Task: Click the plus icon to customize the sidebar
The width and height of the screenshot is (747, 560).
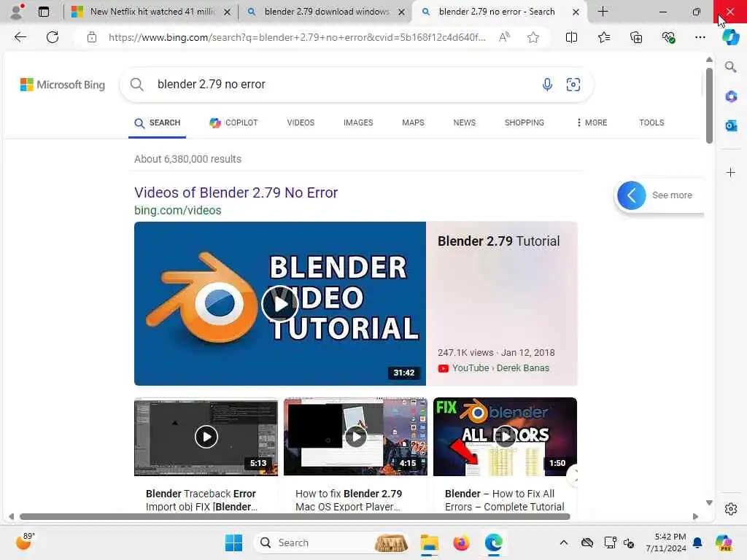Action: 731,172
